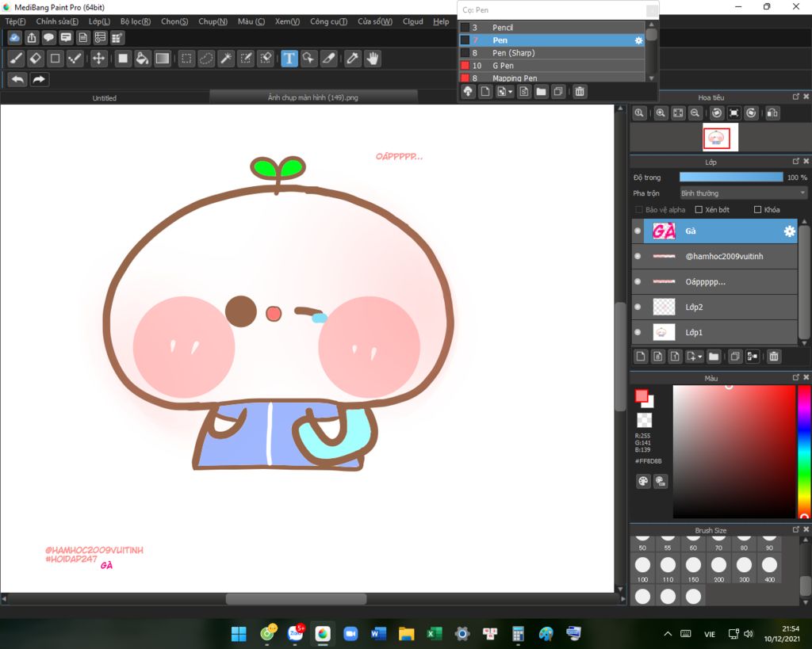Hide the Oápppp... layer

point(638,281)
